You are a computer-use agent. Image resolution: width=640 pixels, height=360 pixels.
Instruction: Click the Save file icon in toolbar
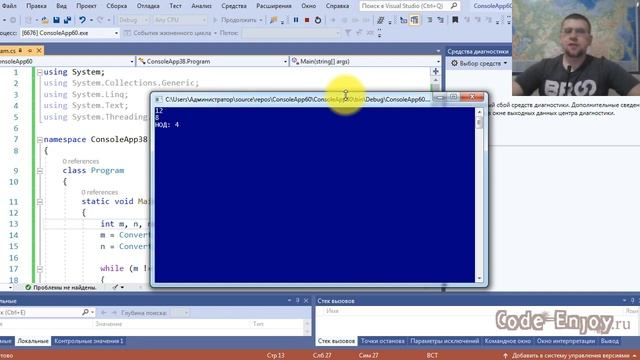click(x=56, y=20)
